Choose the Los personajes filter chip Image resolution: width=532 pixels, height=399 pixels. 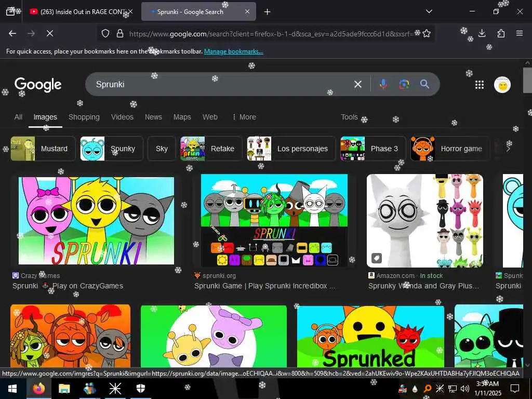(x=291, y=149)
